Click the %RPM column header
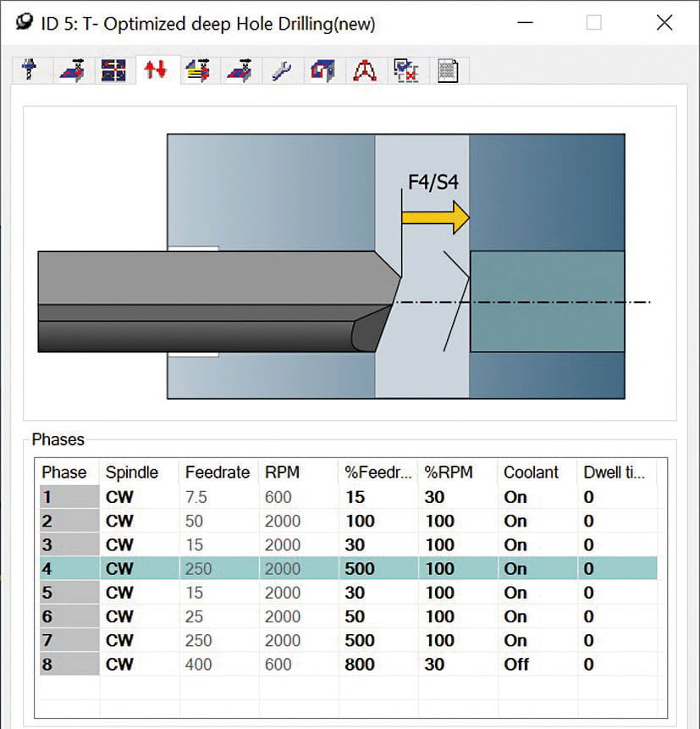700x729 pixels. [449, 472]
